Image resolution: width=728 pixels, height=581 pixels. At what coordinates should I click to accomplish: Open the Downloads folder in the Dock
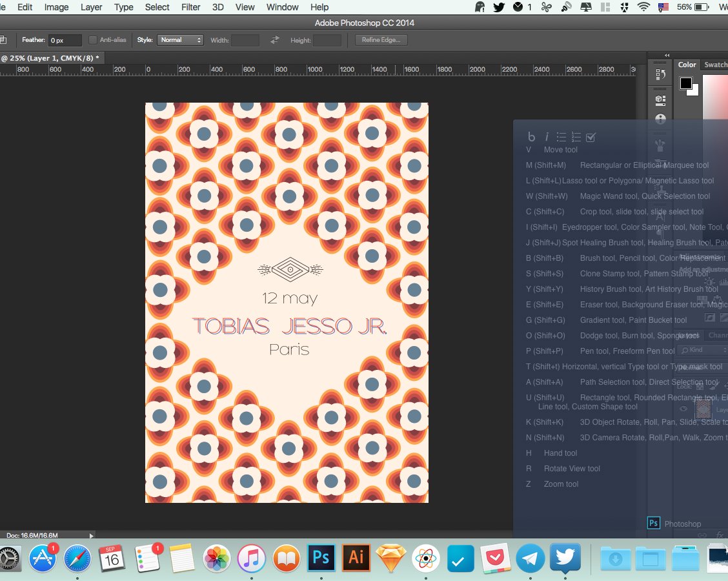point(616,558)
